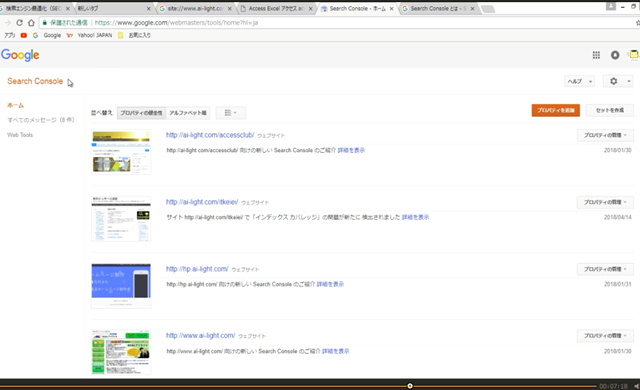The width and height of the screenshot is (640, 390).
Task: Expand the ヘルプ dropdown
Action: pyautogui.click(x=579, y=81)
